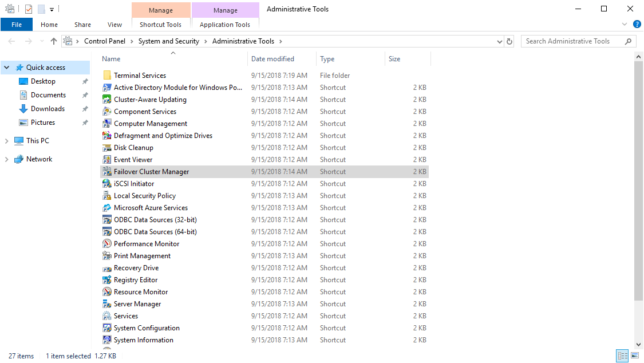Navigate to Control Panel in breadcrumb
The image size is (644, 363).
coord(105,41)
